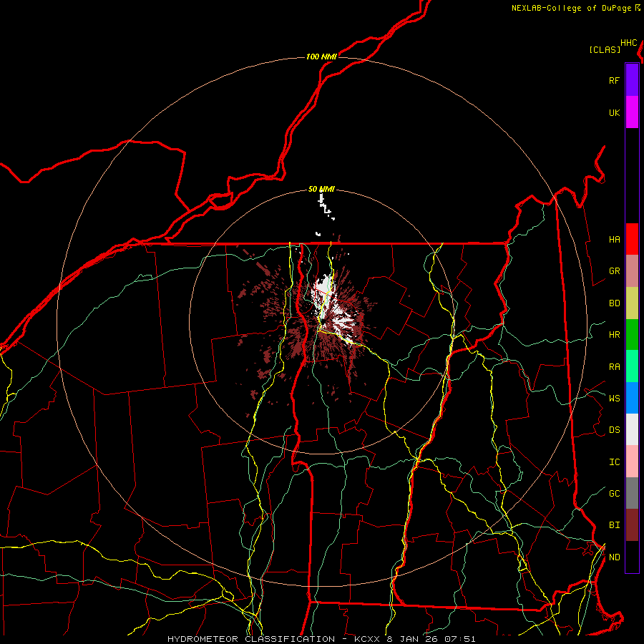
Task: Click the WS legend label
Action: [x=614, y=398]
